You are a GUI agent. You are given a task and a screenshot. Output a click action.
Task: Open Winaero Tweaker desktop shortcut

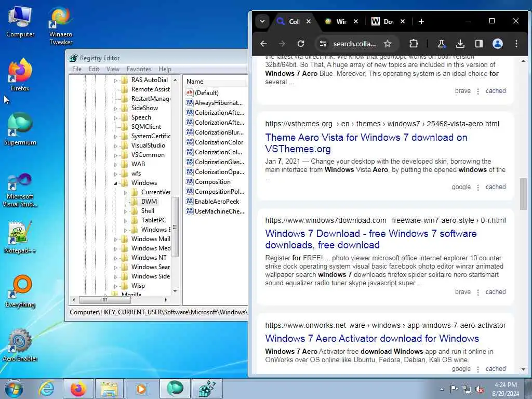click(61, 26)
